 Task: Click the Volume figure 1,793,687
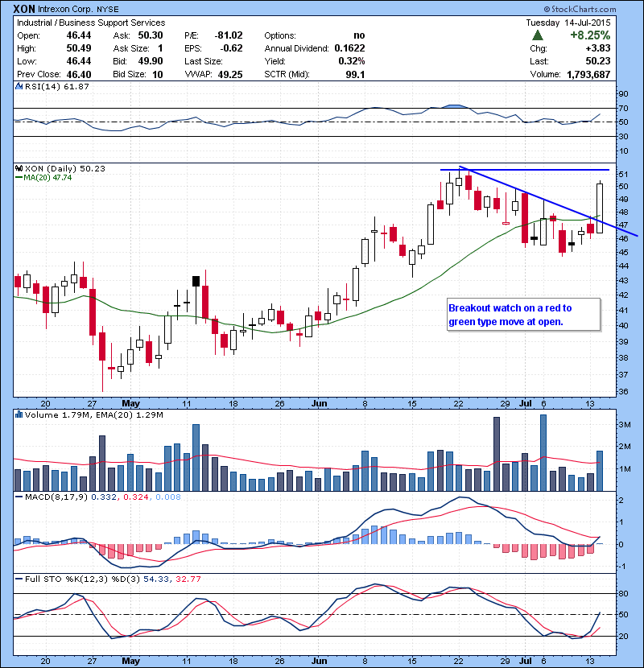click(x=588, y=75)
